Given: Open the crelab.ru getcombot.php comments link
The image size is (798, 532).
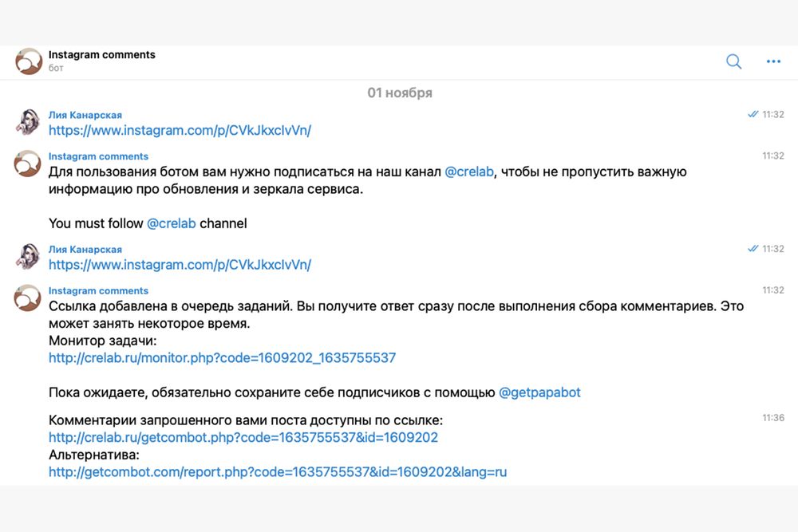Looking at the screenshot, I should pyautogui.click(x=243, y=437).
